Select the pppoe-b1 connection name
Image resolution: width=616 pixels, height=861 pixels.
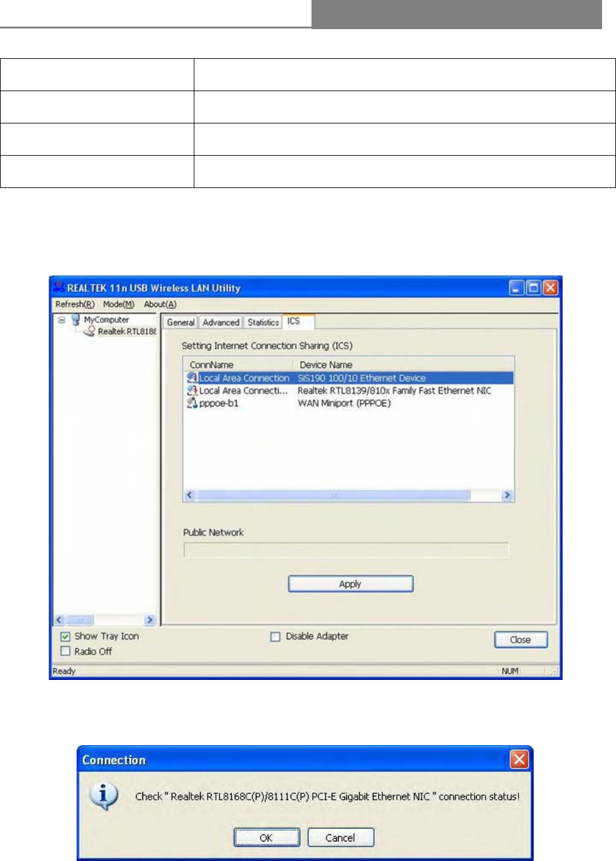coord(219,403)
